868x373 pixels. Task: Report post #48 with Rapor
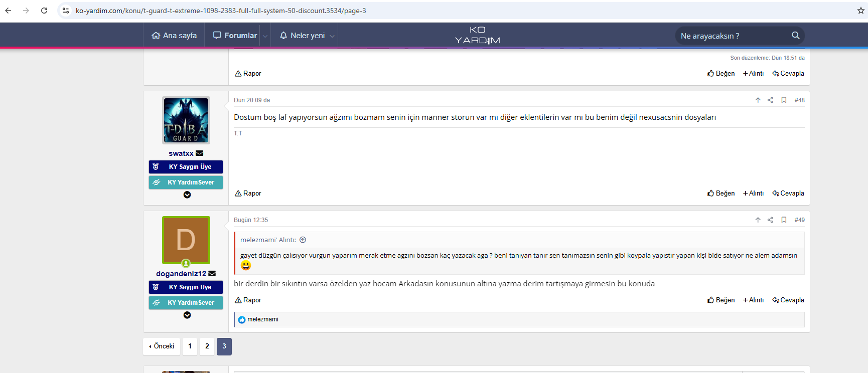point(248,194)
